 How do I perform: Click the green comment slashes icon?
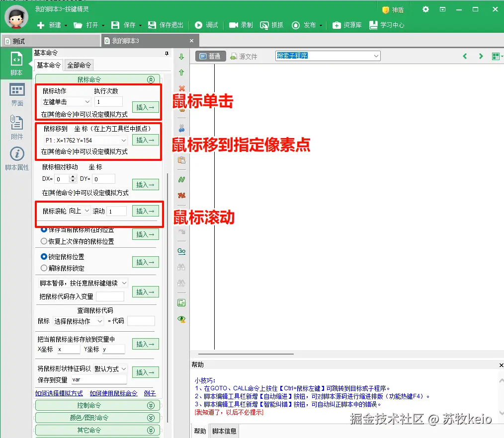(181, 179)
